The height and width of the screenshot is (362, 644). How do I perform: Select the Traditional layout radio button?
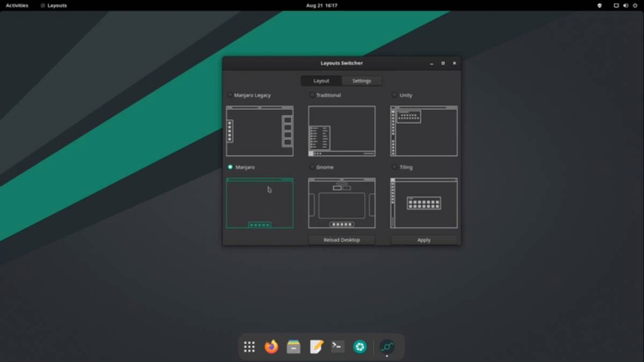click(x=312, y=95)
